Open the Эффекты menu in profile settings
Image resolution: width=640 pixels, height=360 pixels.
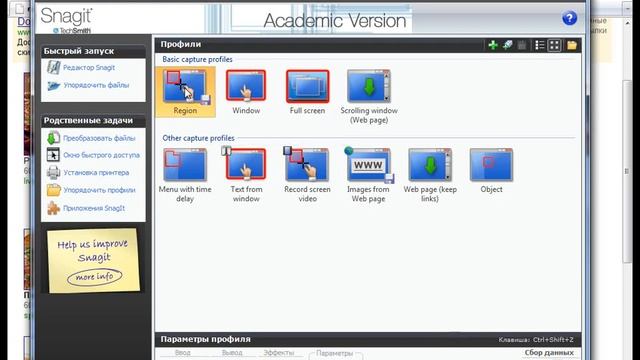point(279,353)
